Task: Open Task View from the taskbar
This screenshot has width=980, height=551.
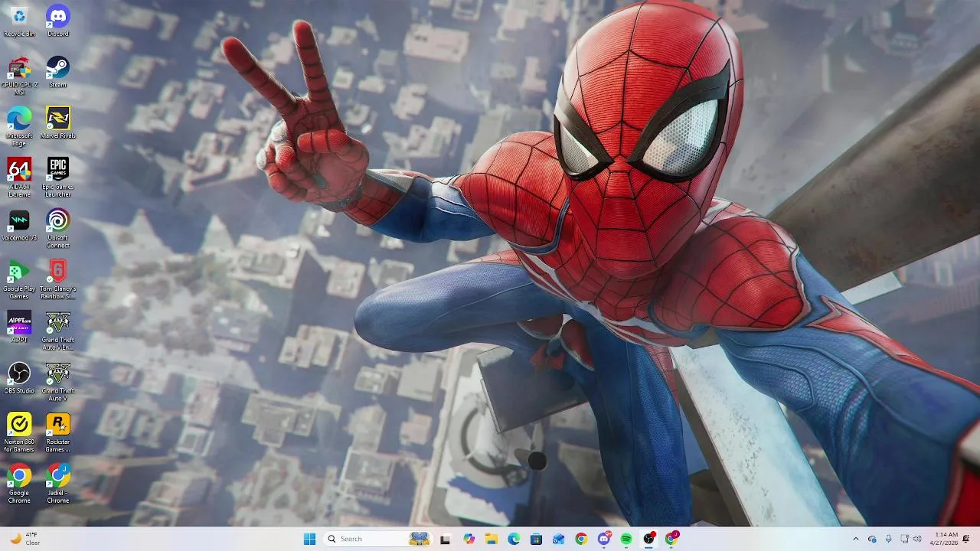Action: pos(445,539)
